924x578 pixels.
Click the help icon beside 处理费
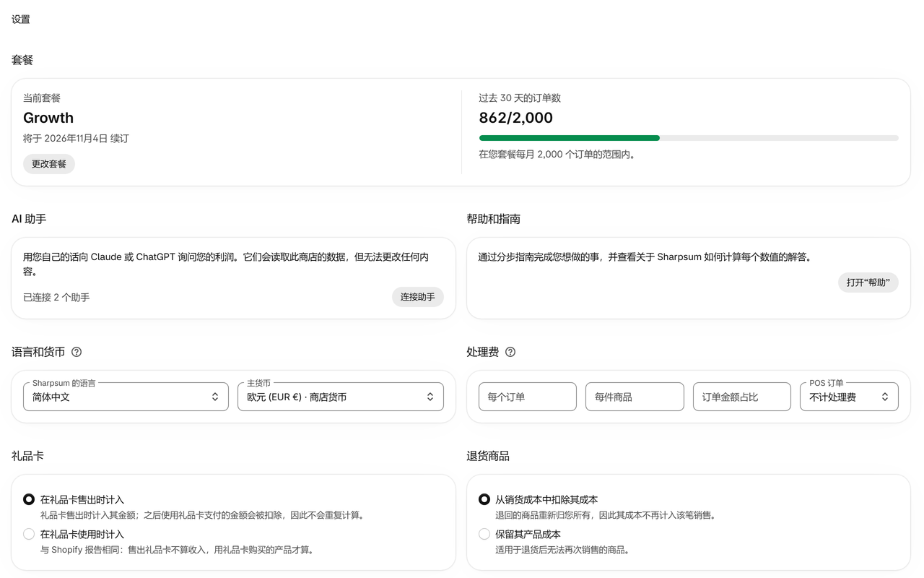click(510, 352)
